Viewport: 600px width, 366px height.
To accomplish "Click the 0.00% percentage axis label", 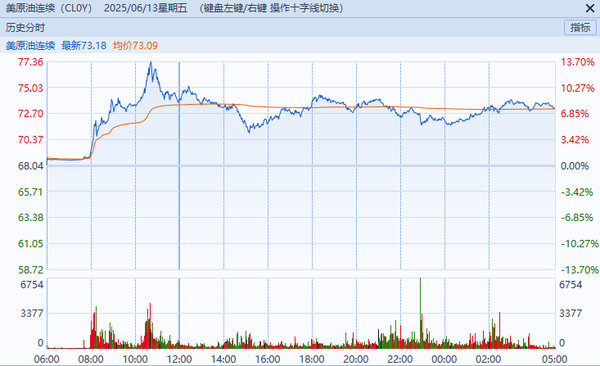I will pos(575,166).
